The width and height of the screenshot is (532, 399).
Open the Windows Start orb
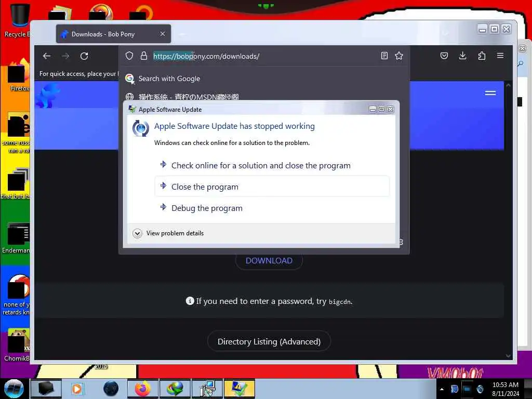point(14,389)
